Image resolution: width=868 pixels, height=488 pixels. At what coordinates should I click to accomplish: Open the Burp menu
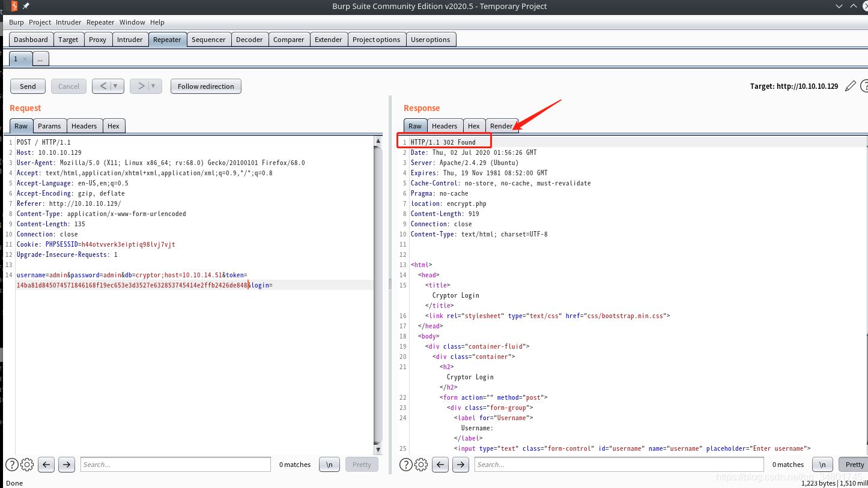click(16, 22)
